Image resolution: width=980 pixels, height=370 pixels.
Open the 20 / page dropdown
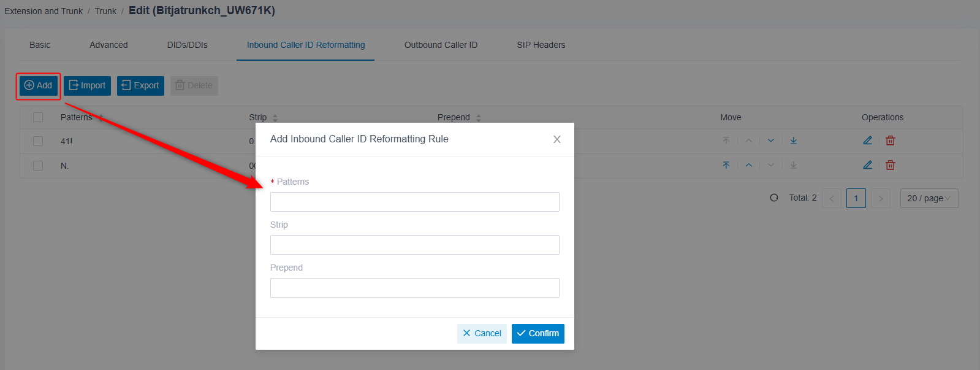(x=929, y=198)
